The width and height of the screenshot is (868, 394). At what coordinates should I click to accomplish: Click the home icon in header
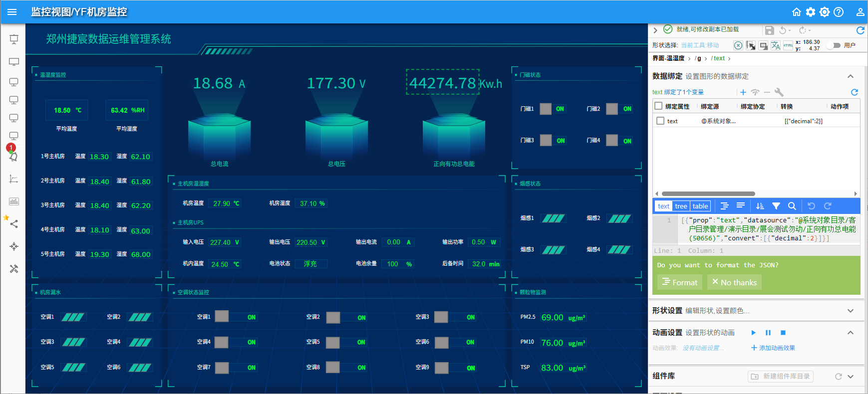[797, 12]
